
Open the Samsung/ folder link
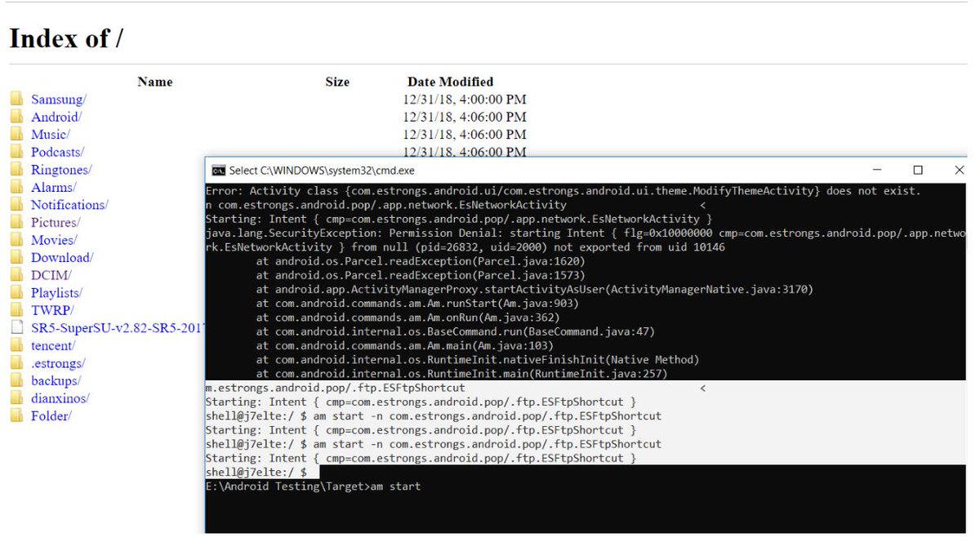point(58,100)
